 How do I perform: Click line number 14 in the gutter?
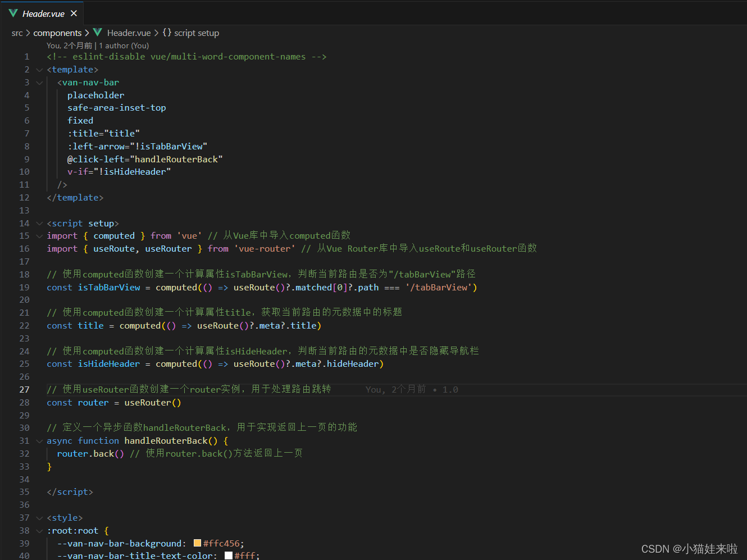24,224
